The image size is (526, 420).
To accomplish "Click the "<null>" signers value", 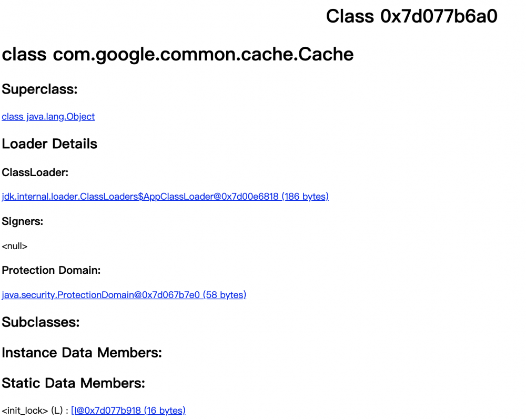I will point(14,247).
